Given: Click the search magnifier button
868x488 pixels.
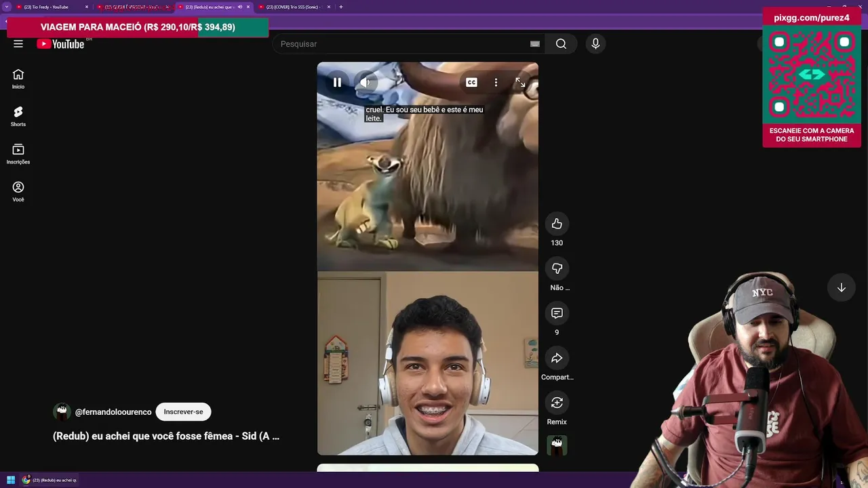Looking at the screenshot, I should tap(561, 44).
